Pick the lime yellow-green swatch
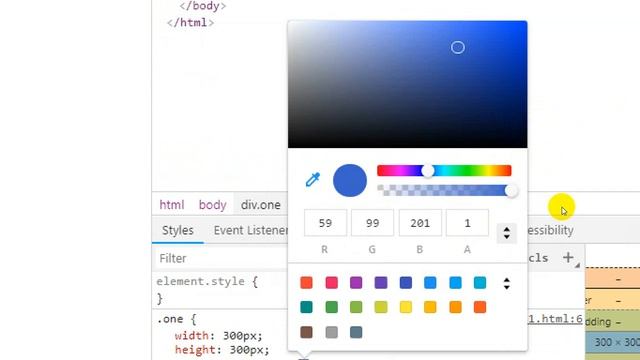This screenshot has width=640, height=360. (381, 307)
